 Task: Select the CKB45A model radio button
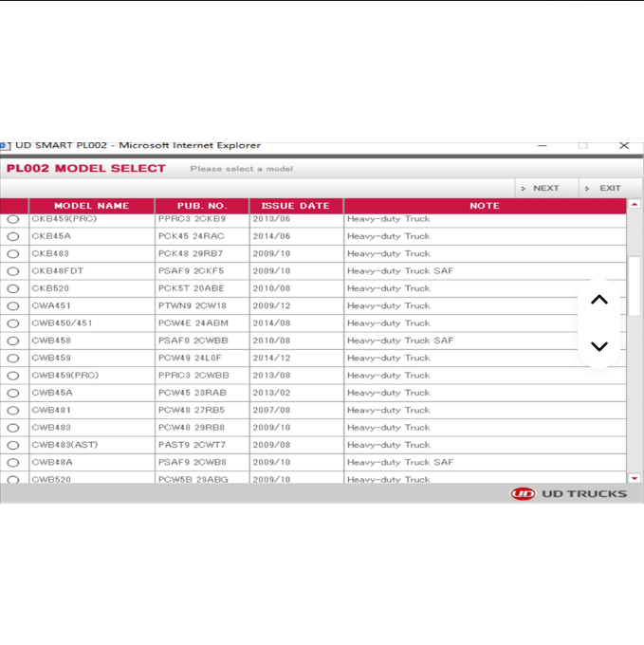point(13,236)
